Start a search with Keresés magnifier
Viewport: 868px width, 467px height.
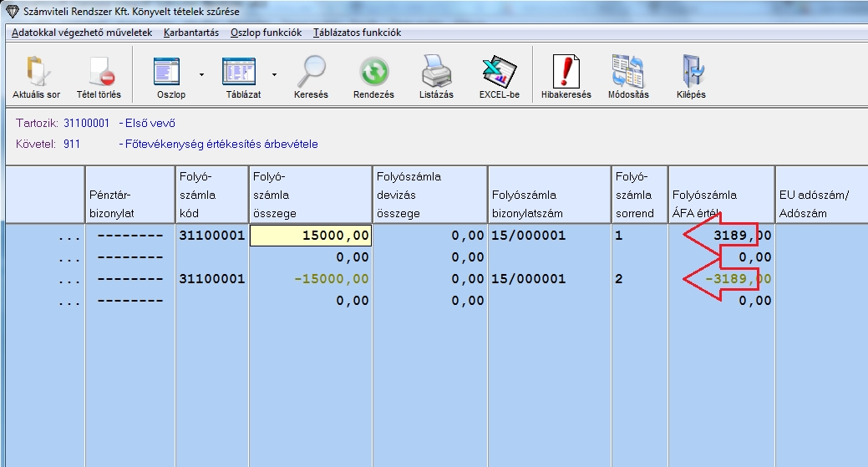(x=311, y=76)
